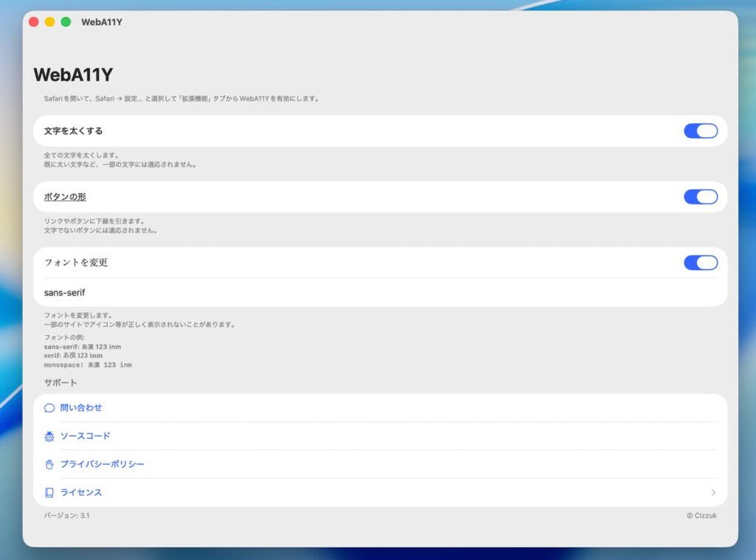Open the プライバシーポリシー link
The width and height of the screenshot is (756, 560).
click(x=102, y=464)
